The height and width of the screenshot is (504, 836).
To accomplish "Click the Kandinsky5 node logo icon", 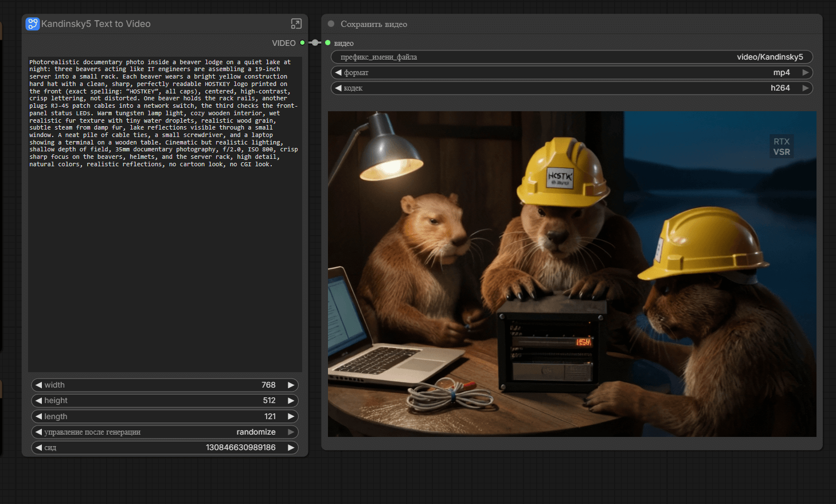I will coord(32,24).
